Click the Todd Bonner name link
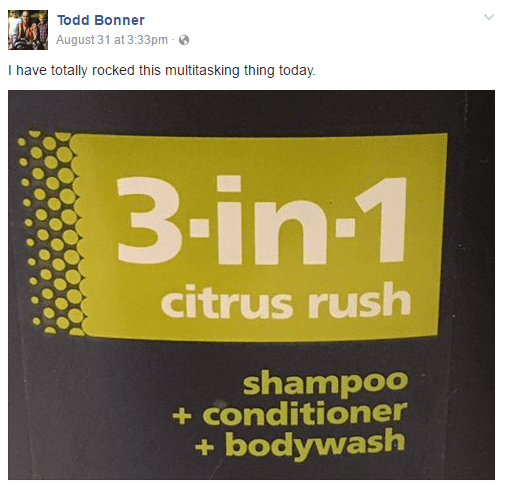 pos(101,20)
